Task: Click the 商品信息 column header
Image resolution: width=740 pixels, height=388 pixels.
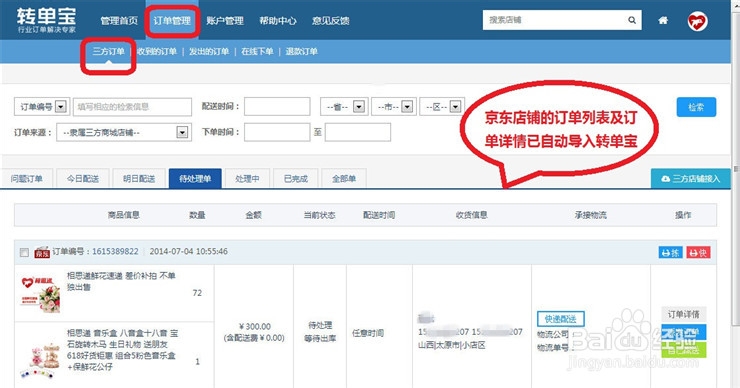Action: coord(124,215)
